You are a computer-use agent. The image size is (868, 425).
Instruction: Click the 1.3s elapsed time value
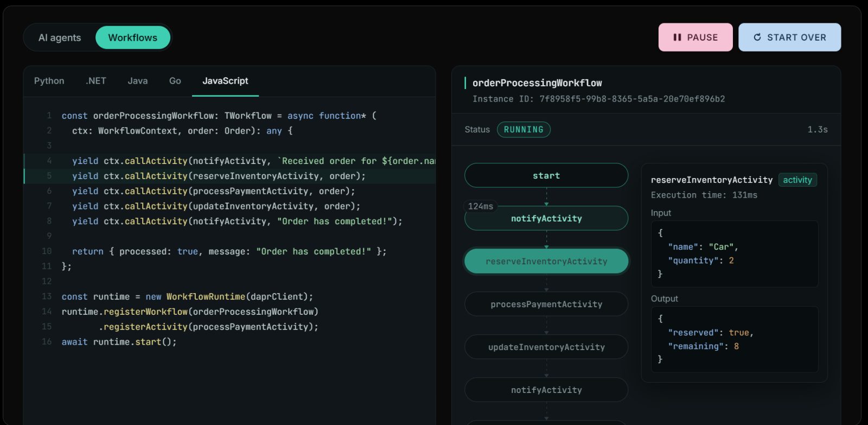818,129
